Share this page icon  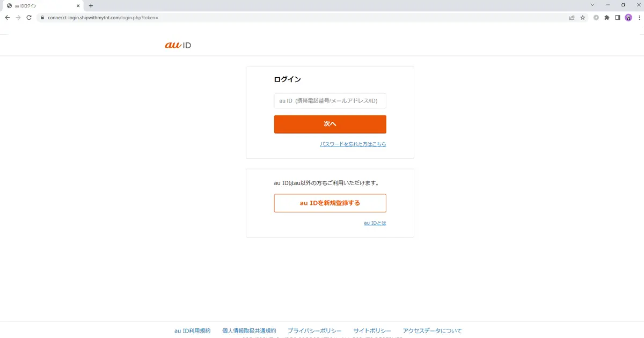(572, 17)
